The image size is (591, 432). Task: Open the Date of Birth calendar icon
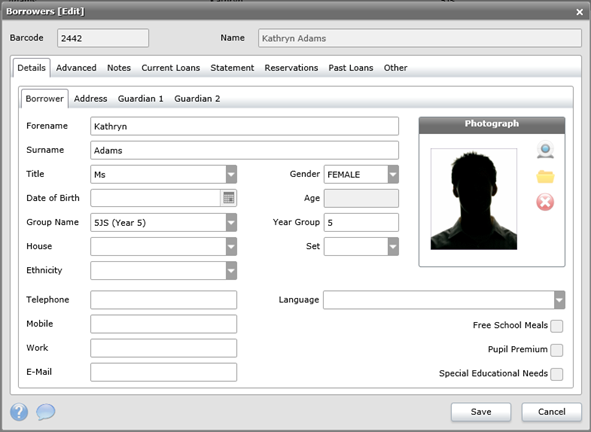click(x=228, y=198)
